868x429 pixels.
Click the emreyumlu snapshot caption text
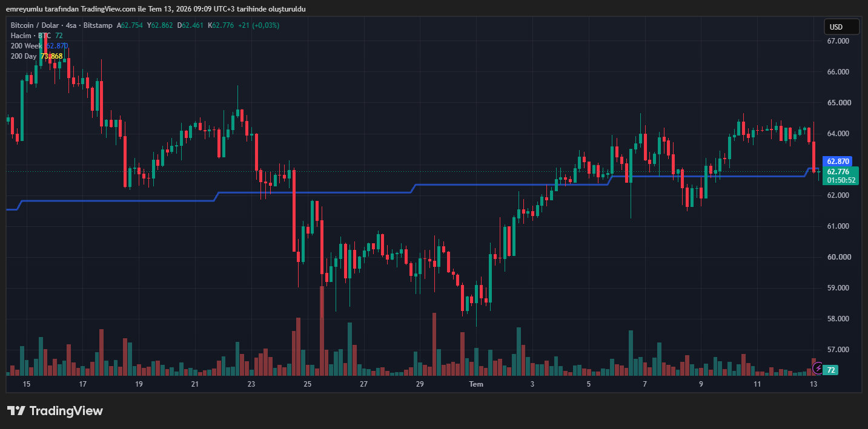[156, 9]
